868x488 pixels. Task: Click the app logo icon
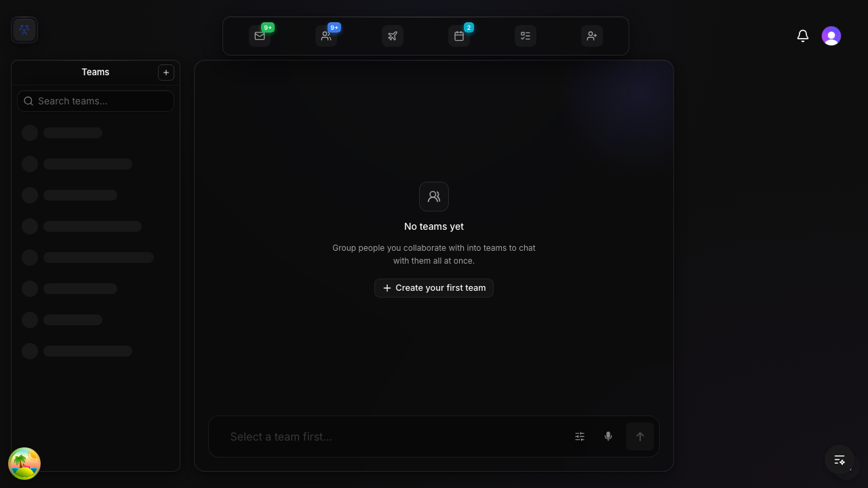(x=24, y=30)
